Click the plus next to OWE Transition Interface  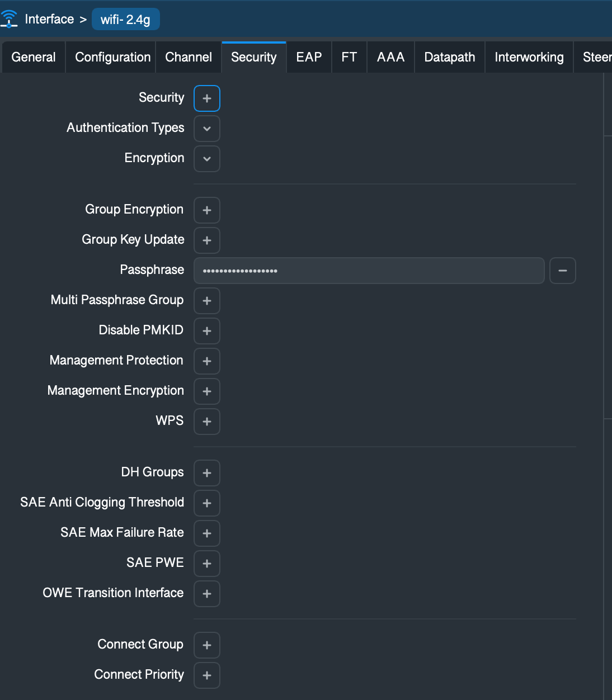[x=207, y=594]
